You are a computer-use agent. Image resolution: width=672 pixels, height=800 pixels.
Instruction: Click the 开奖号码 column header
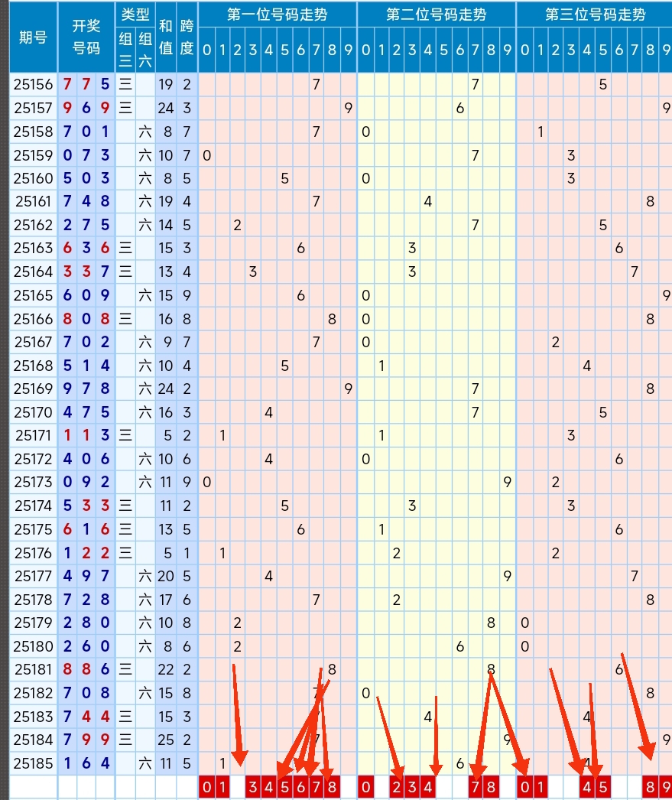tap(86, 37)
